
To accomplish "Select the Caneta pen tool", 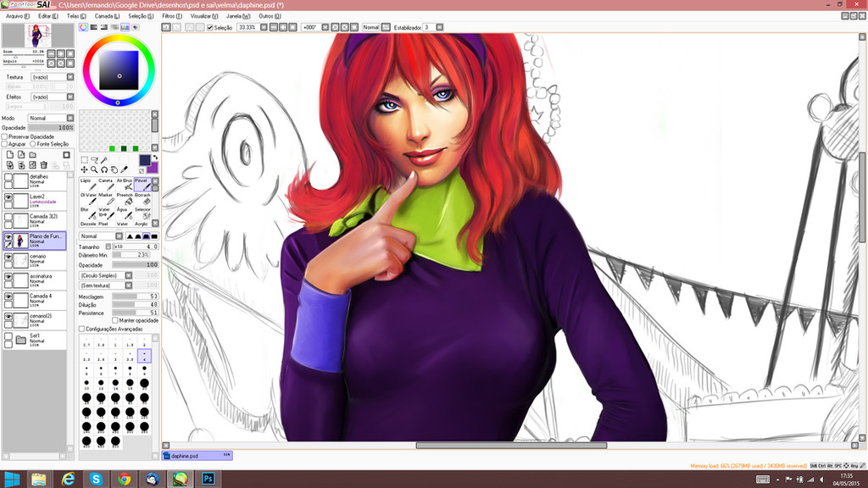I will click(x=106, y=184).
